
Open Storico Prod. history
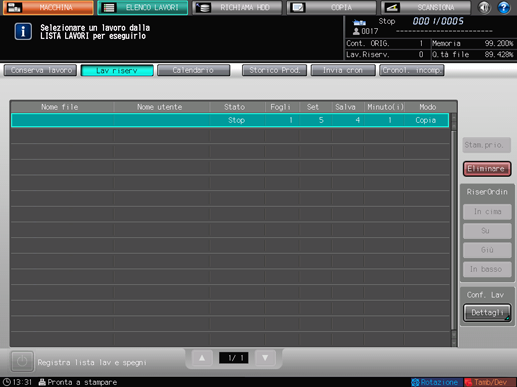274,70
